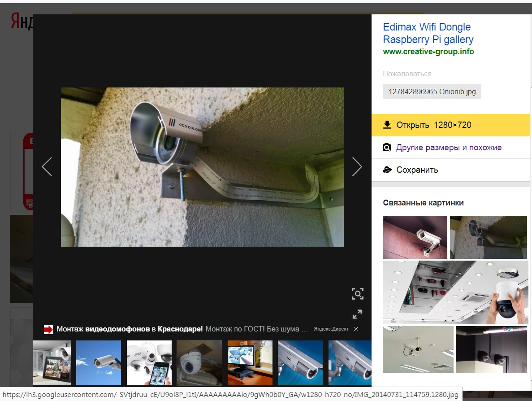This screenshot has height=401, width=532.
Task: Open related image of hands holding dome camera
Action: (455, 292)
